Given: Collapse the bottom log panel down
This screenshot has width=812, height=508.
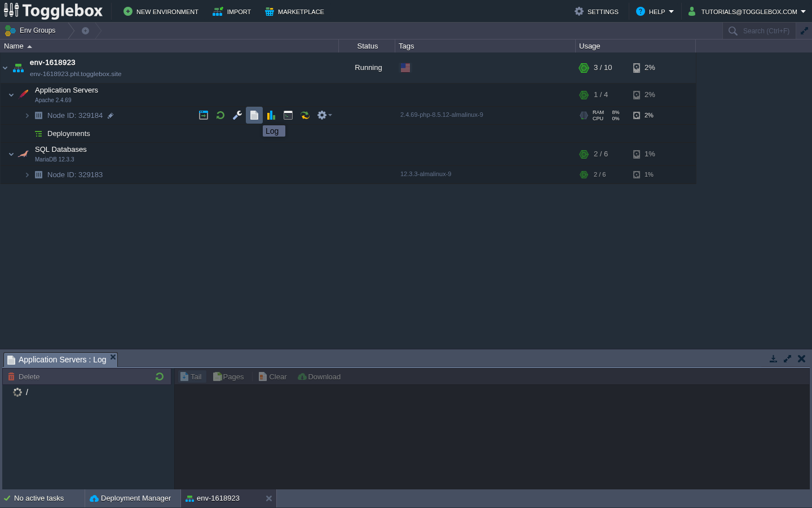Looking at the screenshot, I should [773, 358].
